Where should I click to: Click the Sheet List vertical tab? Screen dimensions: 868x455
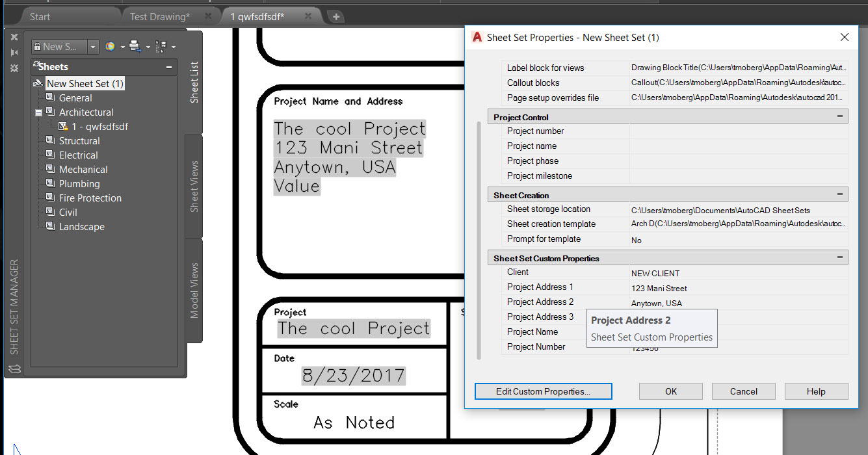(x=194, y=81)
